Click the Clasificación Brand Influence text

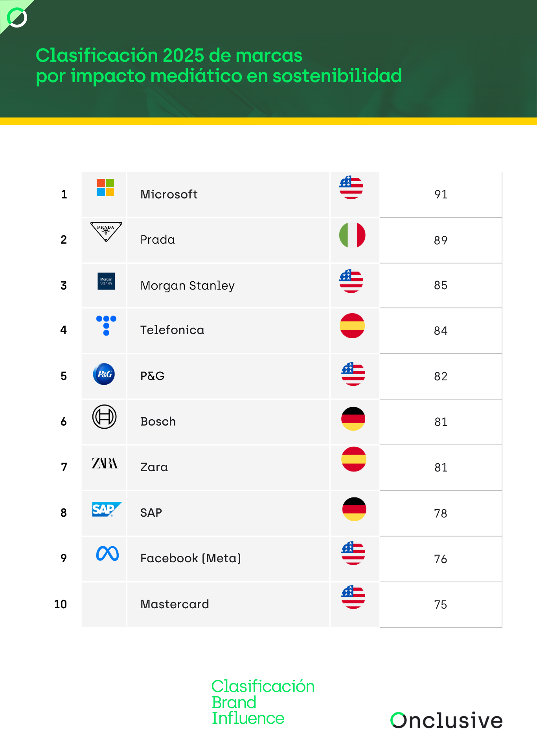pyautogui.click(x=263, y=702)
